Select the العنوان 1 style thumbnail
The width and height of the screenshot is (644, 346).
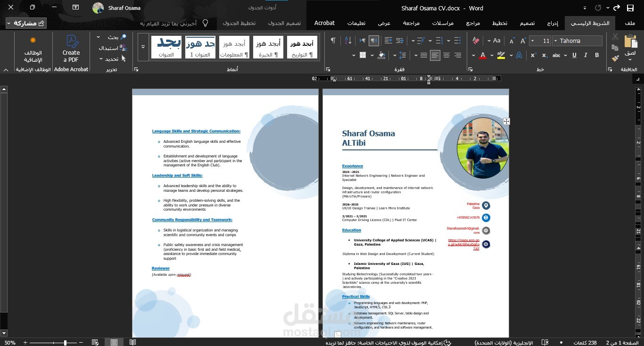(200, 47)
